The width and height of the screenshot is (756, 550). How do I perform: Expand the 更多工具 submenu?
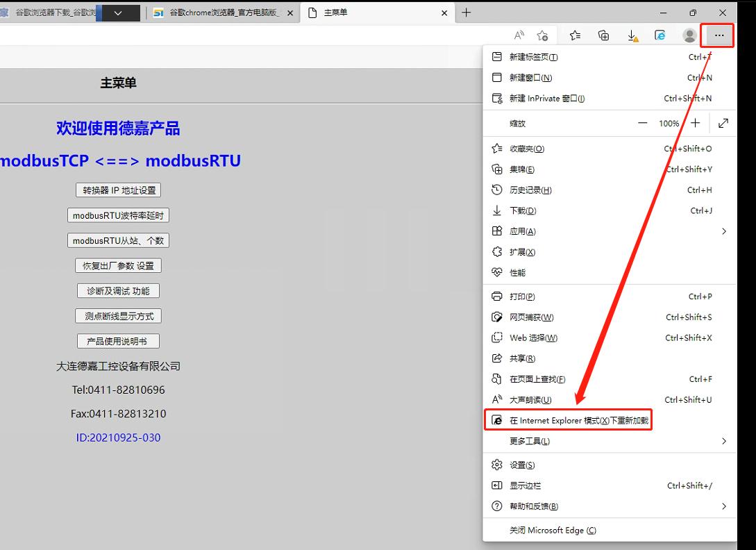click(723, 441)
